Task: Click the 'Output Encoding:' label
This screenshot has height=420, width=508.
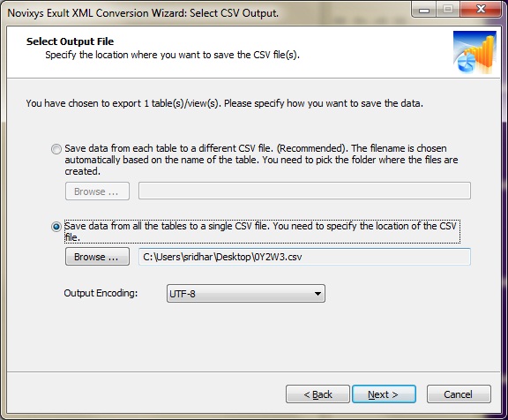Action: (x=101, y=293)
